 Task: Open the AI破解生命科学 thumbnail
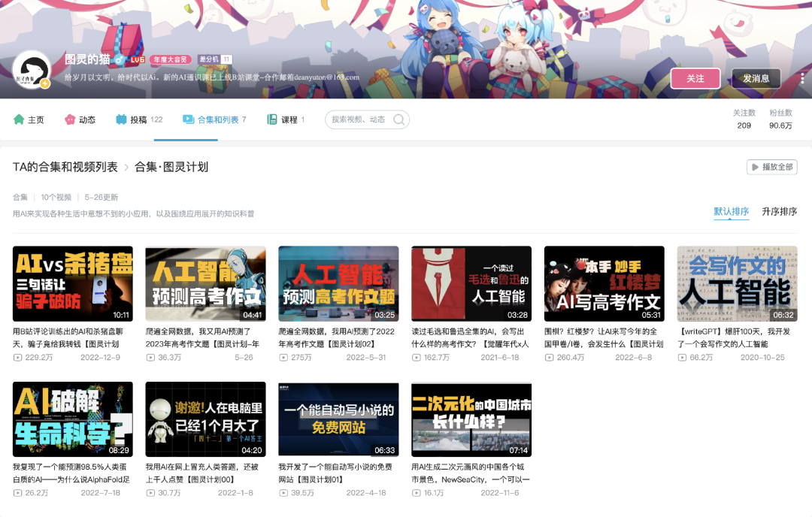pos(72,419)
